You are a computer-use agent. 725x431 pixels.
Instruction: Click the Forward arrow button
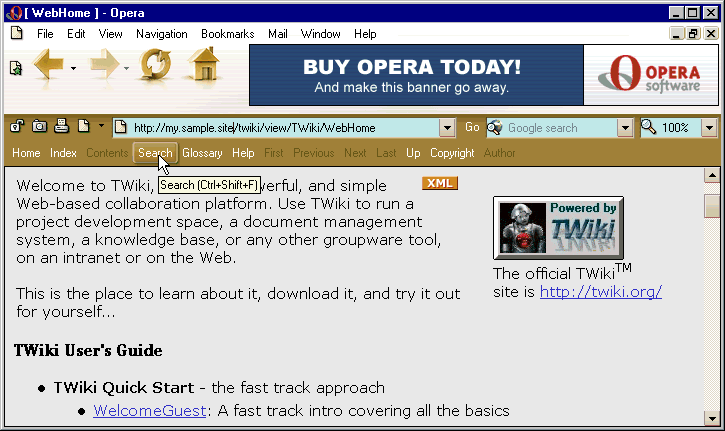pyautogui.click(x=104, y=67)
